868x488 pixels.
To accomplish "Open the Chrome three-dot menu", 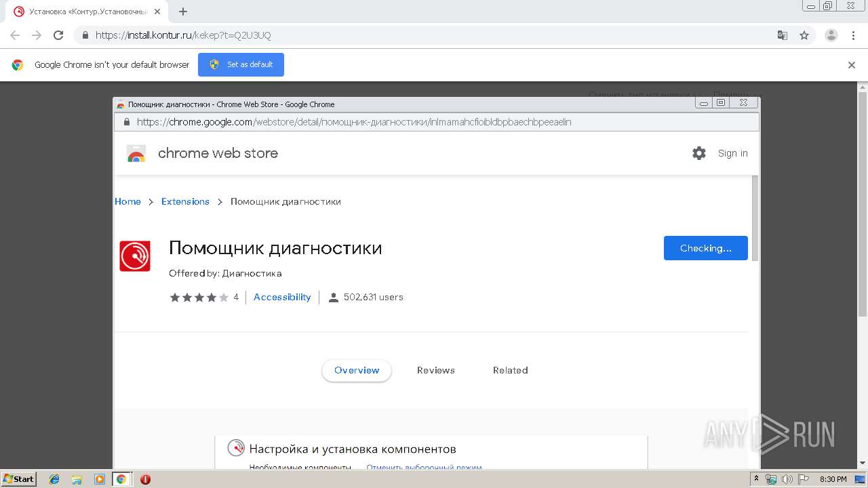I will click(853, 35).
